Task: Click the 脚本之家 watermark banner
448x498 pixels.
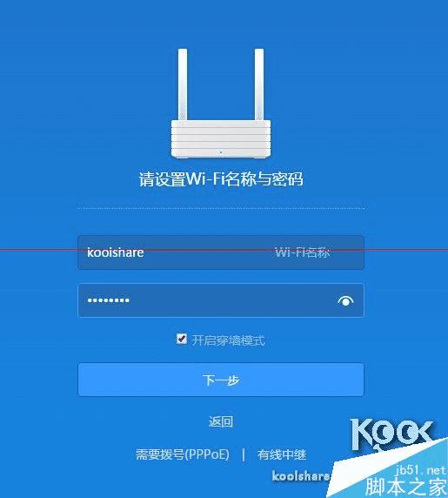Action: click(405, 487)
